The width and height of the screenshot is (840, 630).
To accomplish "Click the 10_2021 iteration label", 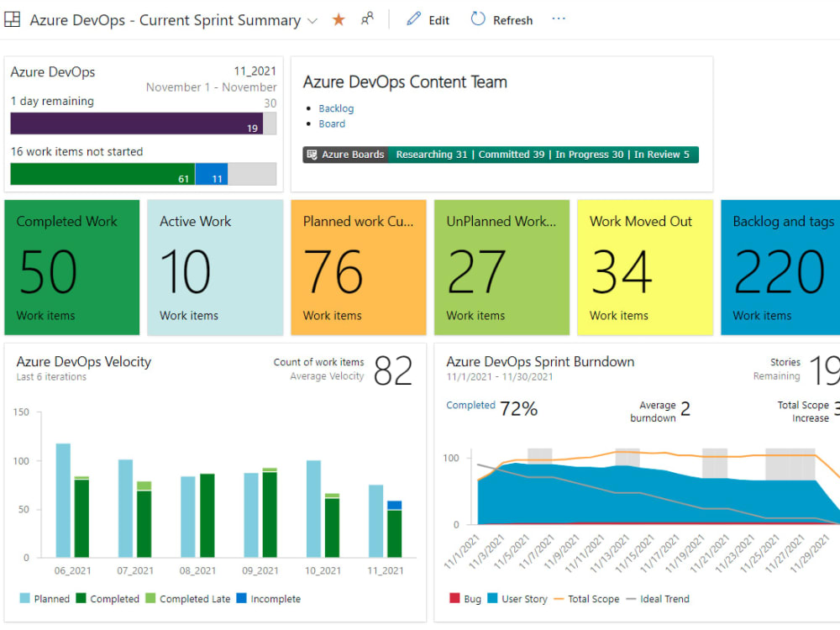I will click(x=323, y=570).
